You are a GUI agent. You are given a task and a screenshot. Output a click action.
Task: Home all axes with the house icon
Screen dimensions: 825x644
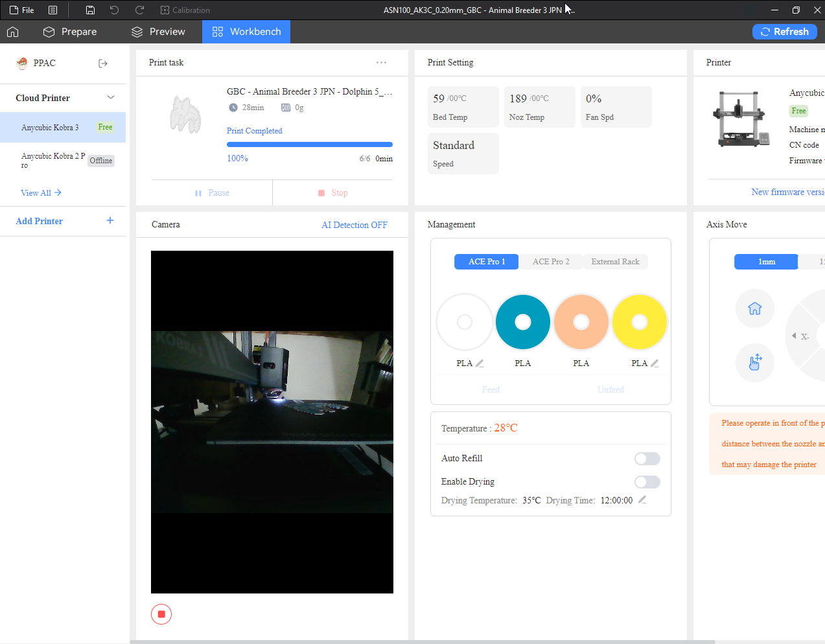(x=755, y=308)
